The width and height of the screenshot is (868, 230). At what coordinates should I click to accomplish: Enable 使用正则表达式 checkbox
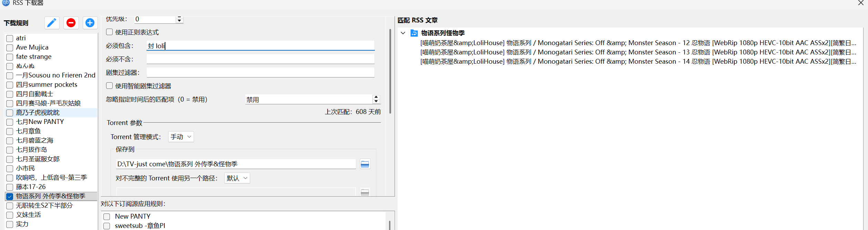pos(109,32)
